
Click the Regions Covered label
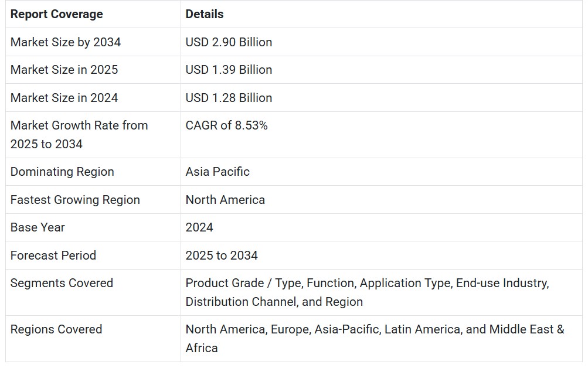(x=56, y=329)
